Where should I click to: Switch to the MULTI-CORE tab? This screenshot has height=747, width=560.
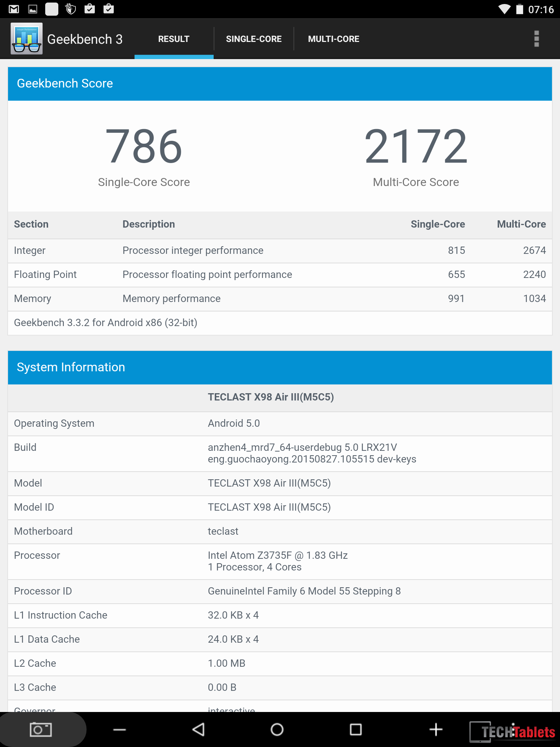coord(334,39)
